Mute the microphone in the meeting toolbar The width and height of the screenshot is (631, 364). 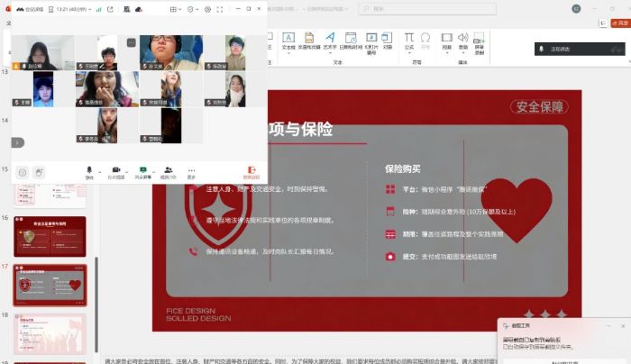tap(88, 170)
